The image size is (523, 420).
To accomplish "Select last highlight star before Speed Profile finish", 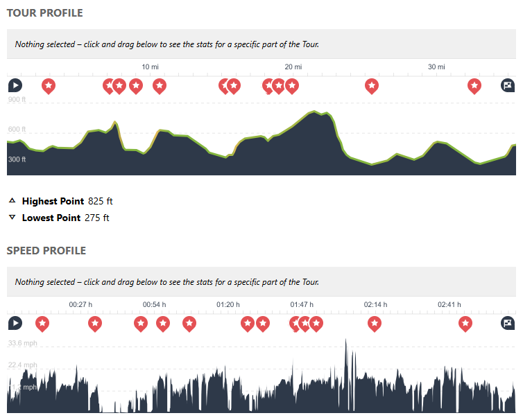I will click(x=466, y=323).
